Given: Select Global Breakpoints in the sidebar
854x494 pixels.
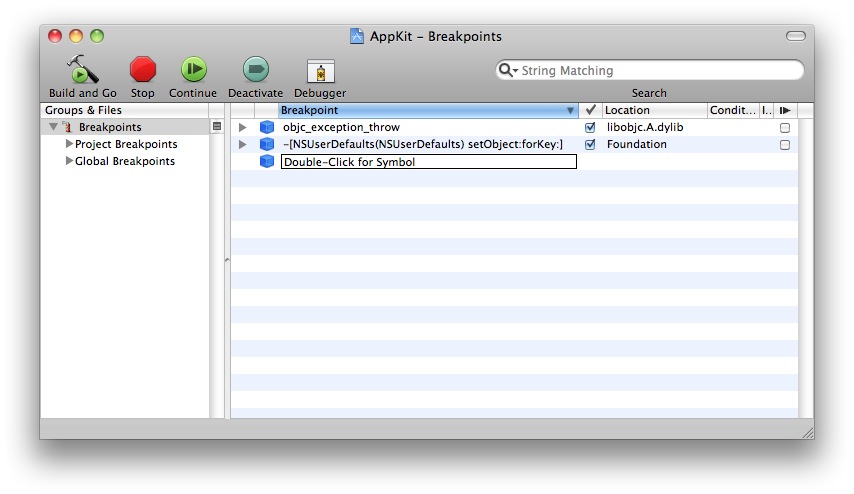Looking at the screenshot, I should pyautogui.click(x=125, y=161).
